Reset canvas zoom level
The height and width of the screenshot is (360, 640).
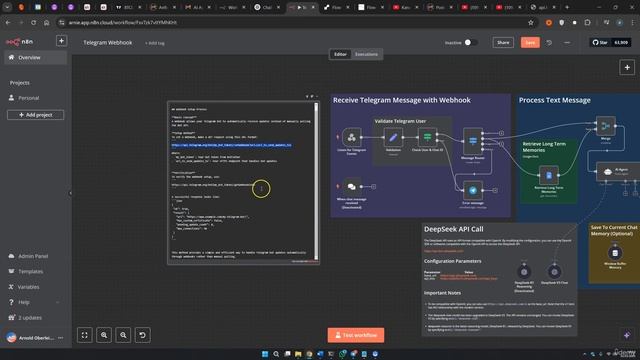(x=142, y=335)
